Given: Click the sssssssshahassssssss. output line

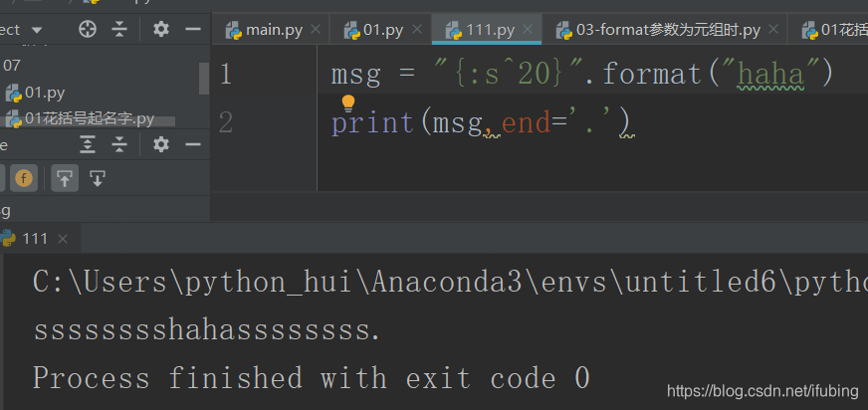Looking at the screenshot, I should coord(207,330).
